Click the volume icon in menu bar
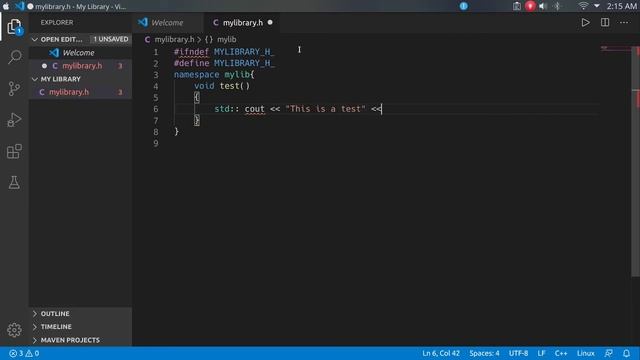The height and width of the screenshot is (360, 640). tap(543, 6)
